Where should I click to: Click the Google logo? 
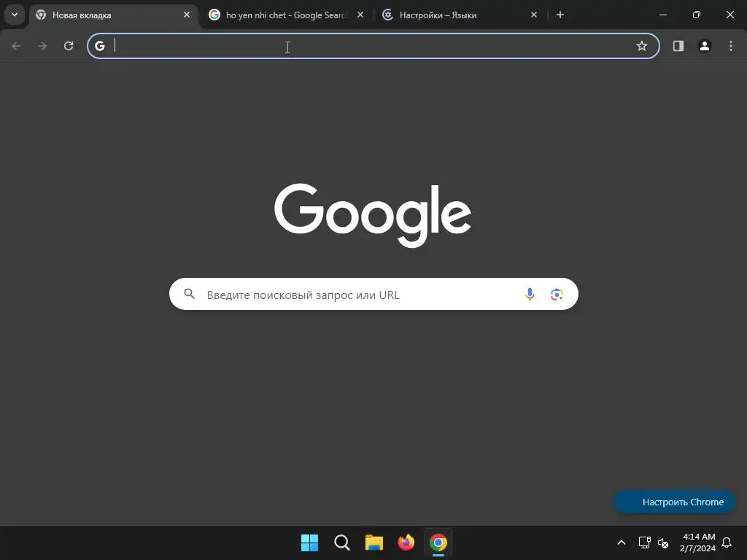[373, 215]
